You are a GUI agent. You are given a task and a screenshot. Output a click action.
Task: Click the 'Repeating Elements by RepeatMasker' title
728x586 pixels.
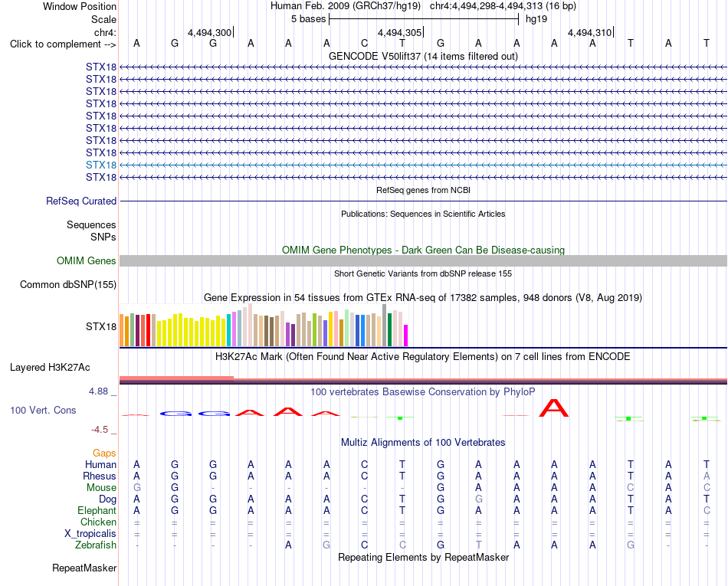[423, 557]
